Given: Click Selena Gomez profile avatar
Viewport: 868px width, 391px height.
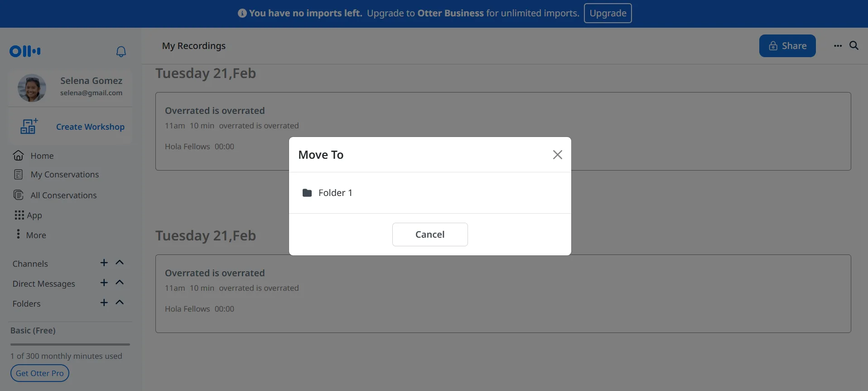Looking at the screenshot, I should [32, 88].
